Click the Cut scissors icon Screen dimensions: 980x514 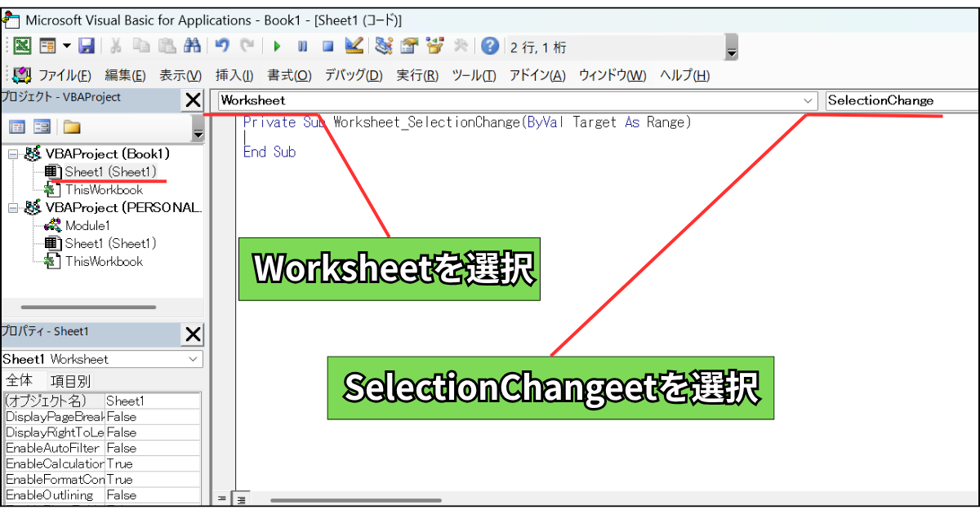(117, 47)
